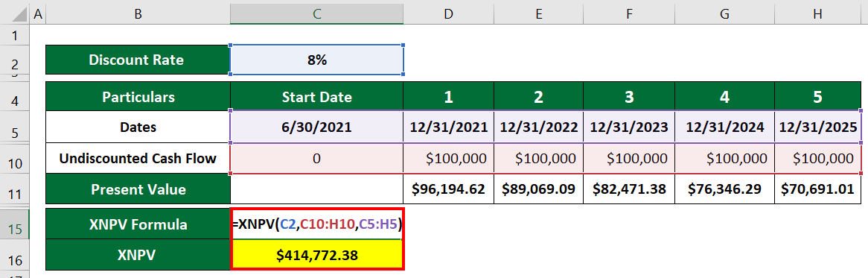868x278 pixels.
Task: Select column header E
Action: 539,13
